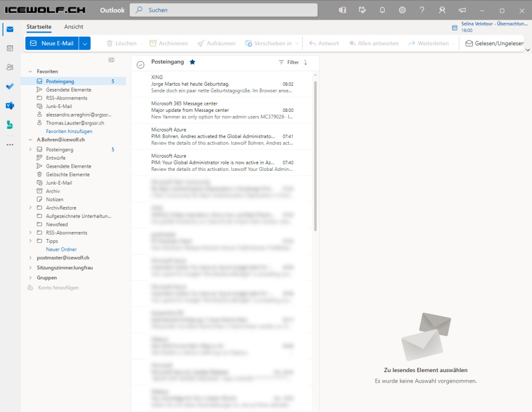Image resolution: width=532 pixels, height=412 pixels.
Task: Click the search magnifier icon
Action: point(139,10)
